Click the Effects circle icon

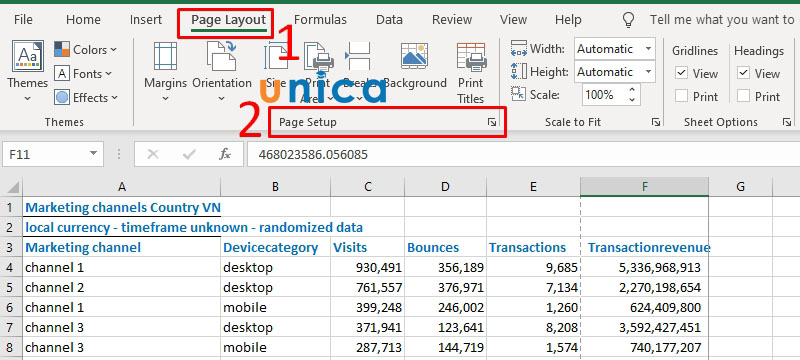click(62, 97)
